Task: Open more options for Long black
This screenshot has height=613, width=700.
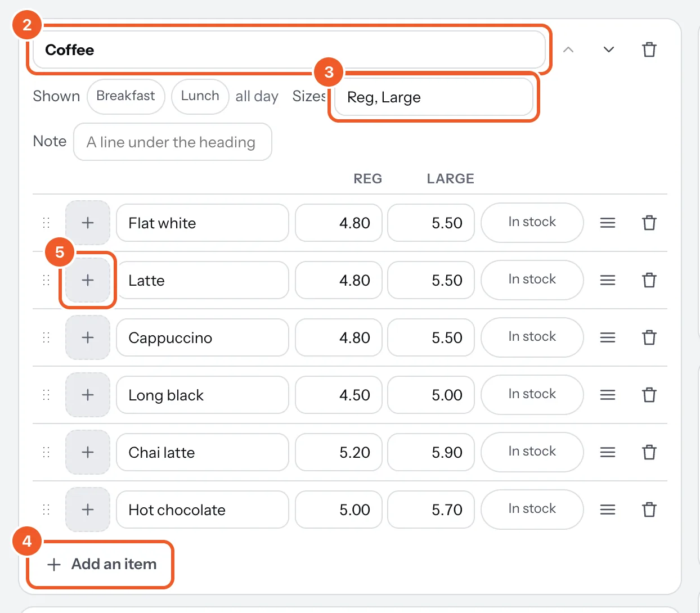Action: click(608, 395)
